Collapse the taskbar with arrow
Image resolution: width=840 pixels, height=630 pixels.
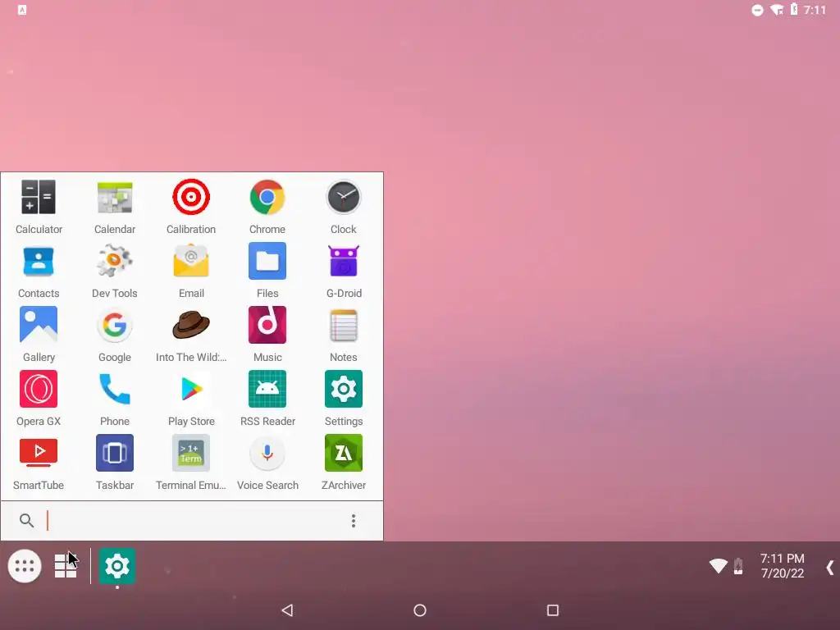[829, 568]
